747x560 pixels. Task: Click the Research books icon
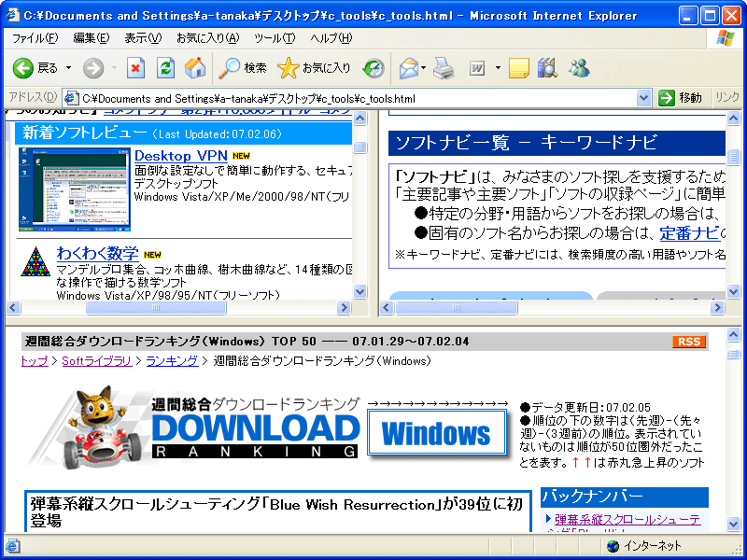548,68
